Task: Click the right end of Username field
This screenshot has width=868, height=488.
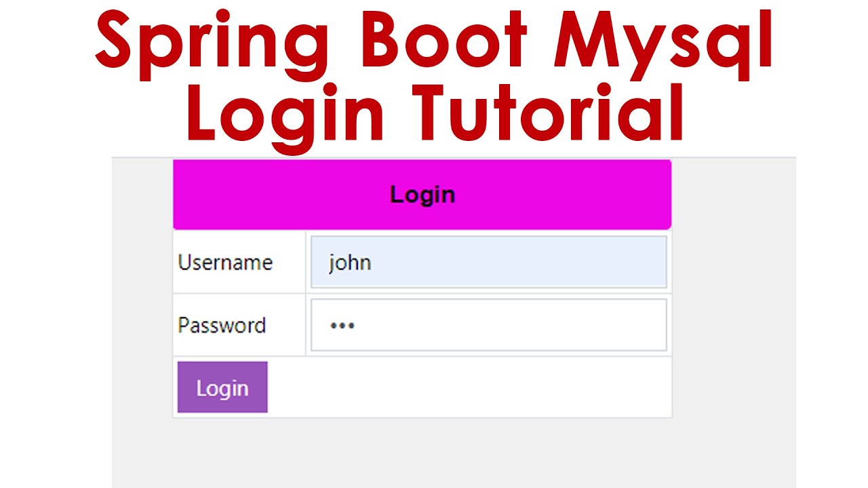Action: click(651, 262)
